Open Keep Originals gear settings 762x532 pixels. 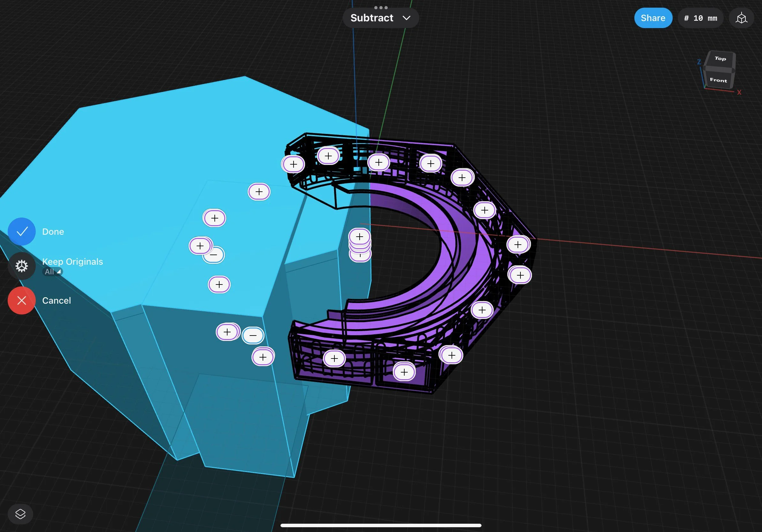[22, 266]
